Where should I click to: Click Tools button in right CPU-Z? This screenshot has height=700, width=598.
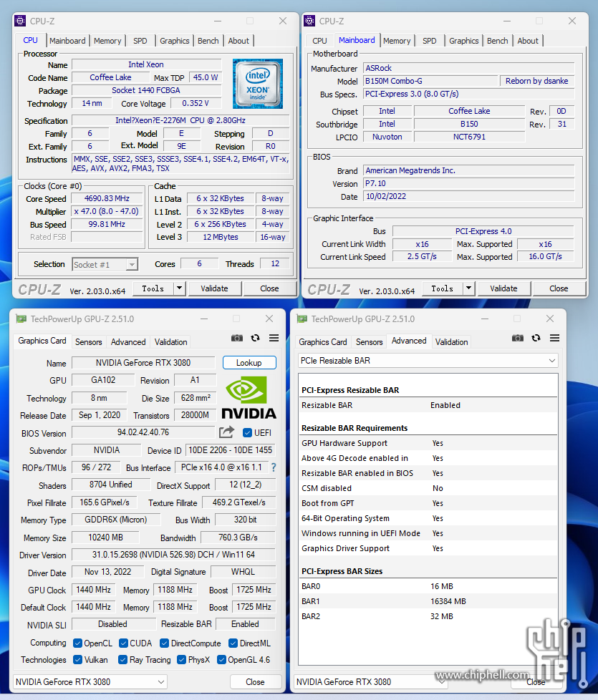click(x=442, y=288)
